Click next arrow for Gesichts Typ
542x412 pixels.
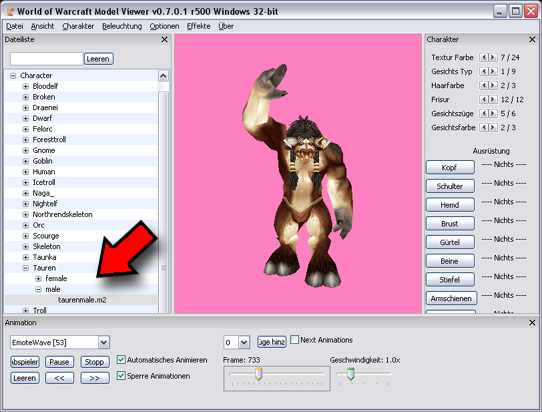[x=493, y=72]
